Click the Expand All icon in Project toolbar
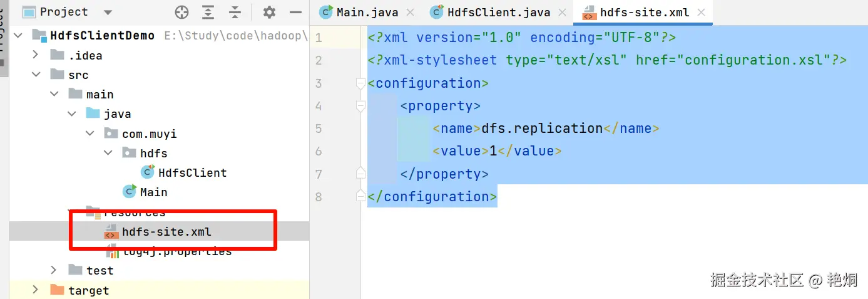This screenshot has width=868, height=299. click(x=208, y=12)
